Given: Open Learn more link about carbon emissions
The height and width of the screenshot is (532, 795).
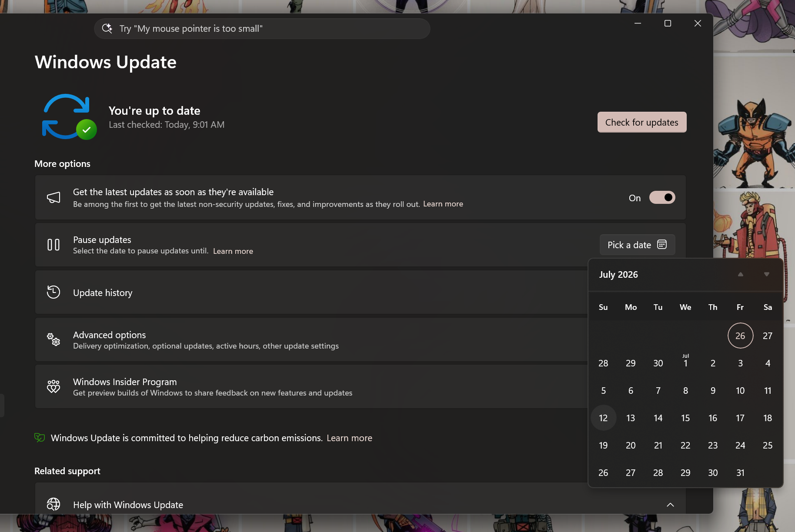Looking at the screenshot, I should point(349,438).
